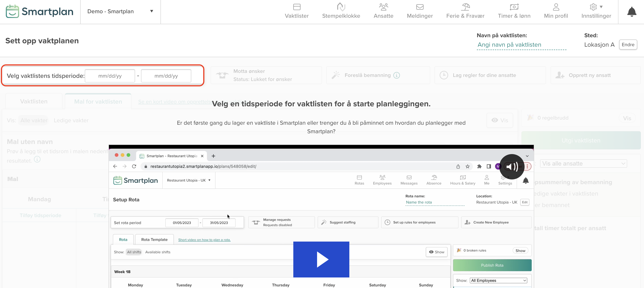
Task: Click the bookmark star icon in video
Action: (x=467, y=166)
